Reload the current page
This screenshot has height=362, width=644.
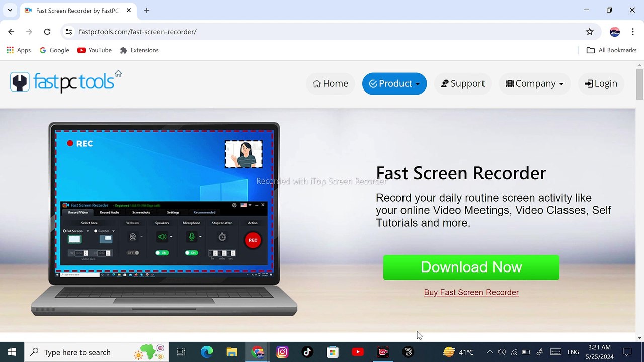[x=47, y=32]
